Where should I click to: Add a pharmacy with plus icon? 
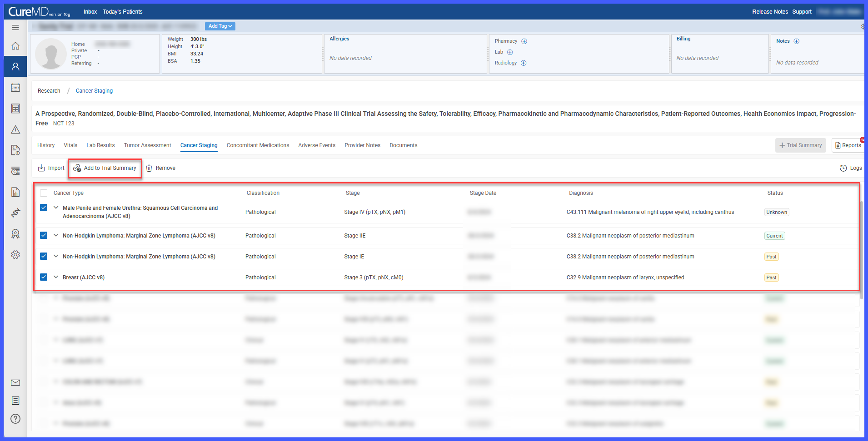point(524,41)
